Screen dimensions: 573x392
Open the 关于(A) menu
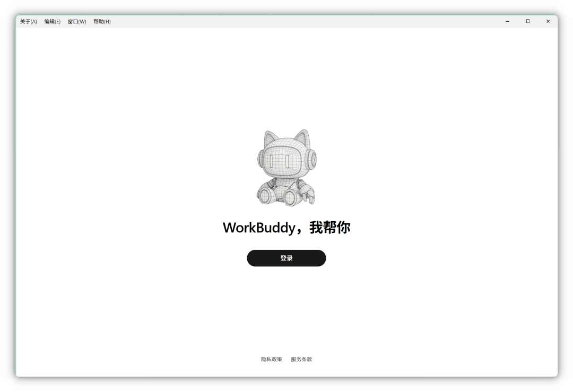[29, 22]
